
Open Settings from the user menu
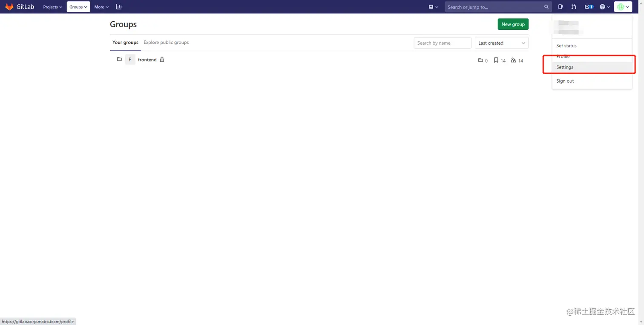(x=564, y=67)
